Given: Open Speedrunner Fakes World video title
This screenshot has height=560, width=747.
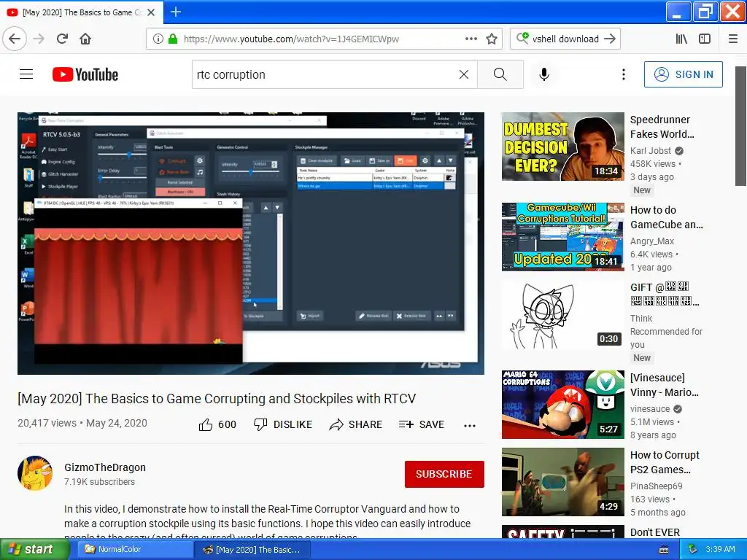Looking at the screenshot, I should 662,127.
